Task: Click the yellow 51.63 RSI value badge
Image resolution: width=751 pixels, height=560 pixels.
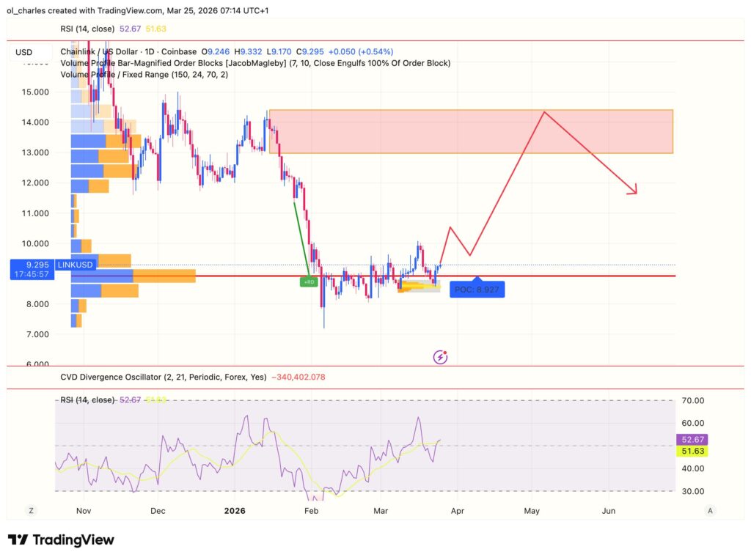Action: click(x=692, y=452)
